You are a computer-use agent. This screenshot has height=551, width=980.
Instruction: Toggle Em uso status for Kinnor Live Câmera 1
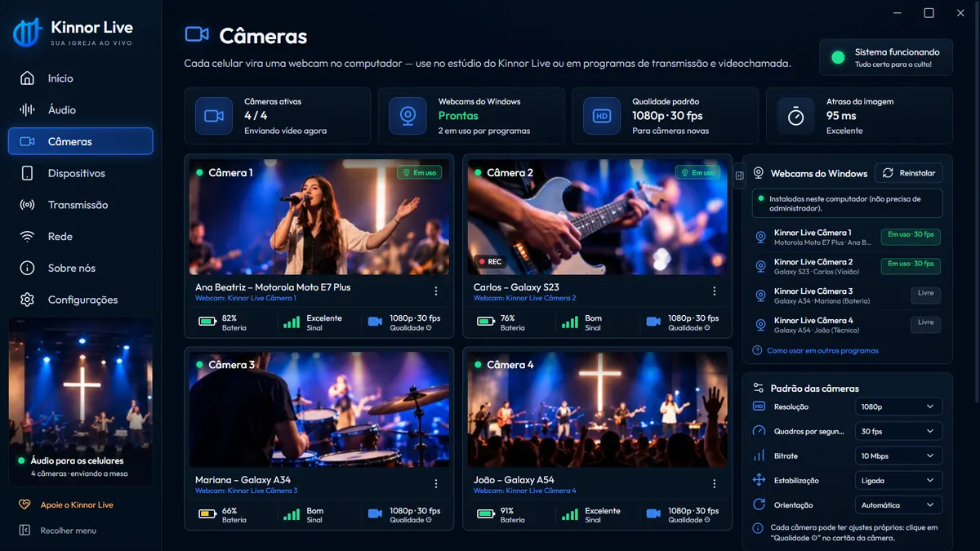click(911, 235)
